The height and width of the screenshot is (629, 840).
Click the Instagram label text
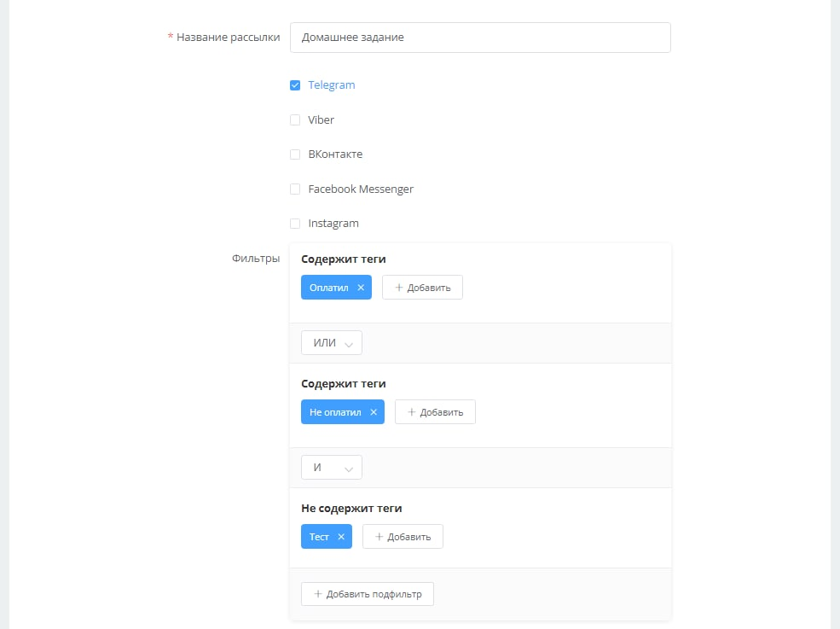(x=333, y=224)
